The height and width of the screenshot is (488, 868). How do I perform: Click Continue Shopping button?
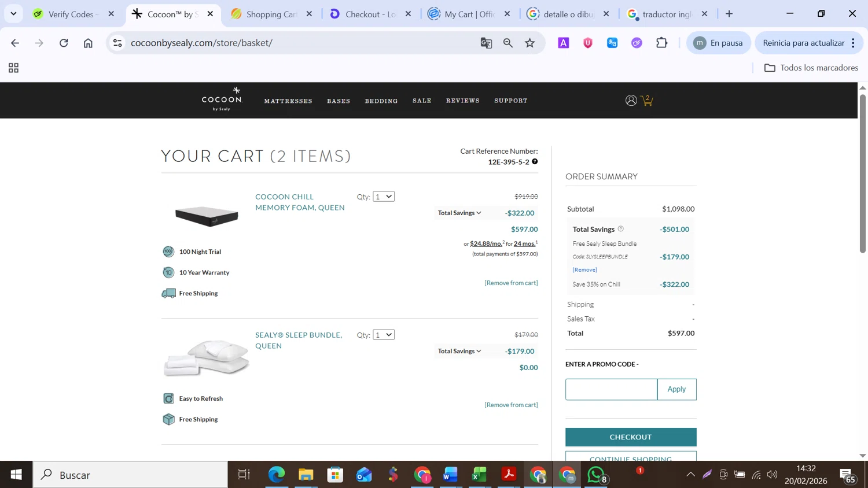pyautogui.click(x=631, y=456)
